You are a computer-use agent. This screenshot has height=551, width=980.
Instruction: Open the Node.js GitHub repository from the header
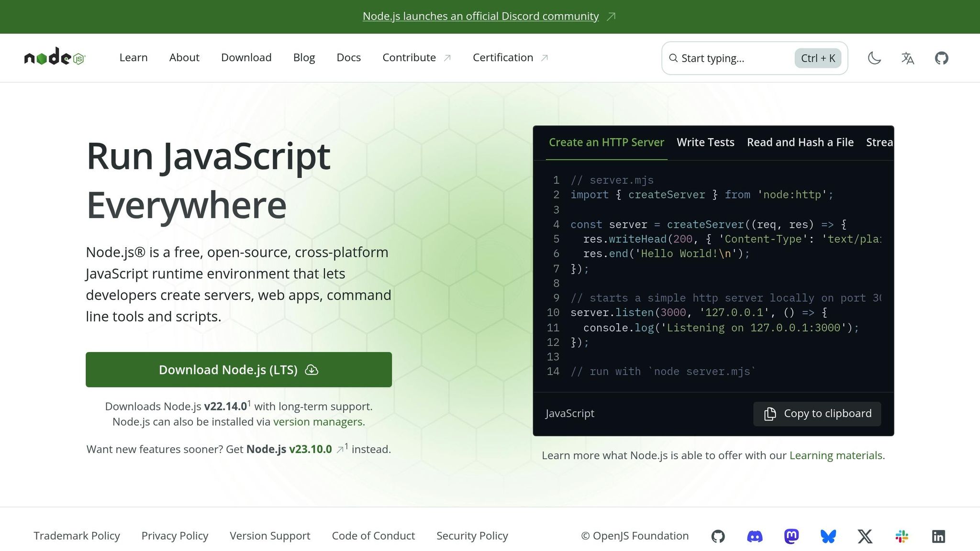coord(941,58)
